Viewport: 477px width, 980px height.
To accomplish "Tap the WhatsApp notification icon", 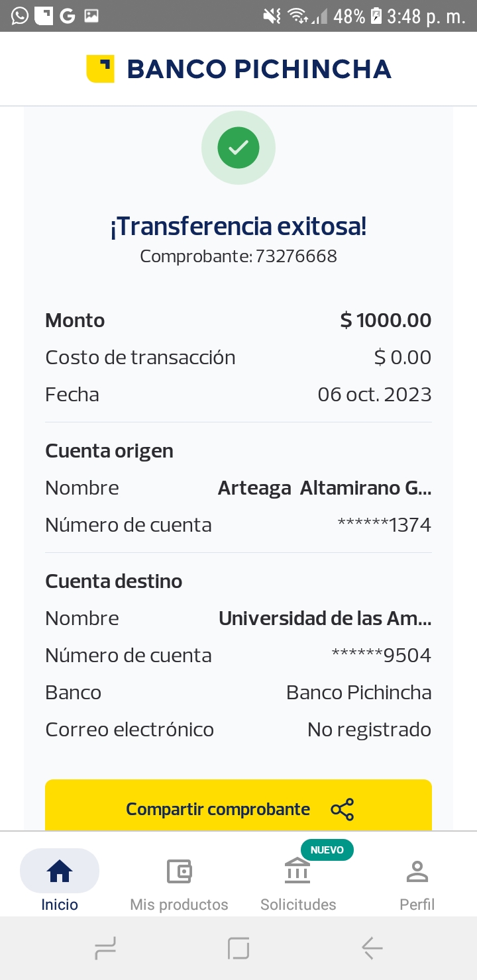I will pyautogui.click(x=20, y=15).
